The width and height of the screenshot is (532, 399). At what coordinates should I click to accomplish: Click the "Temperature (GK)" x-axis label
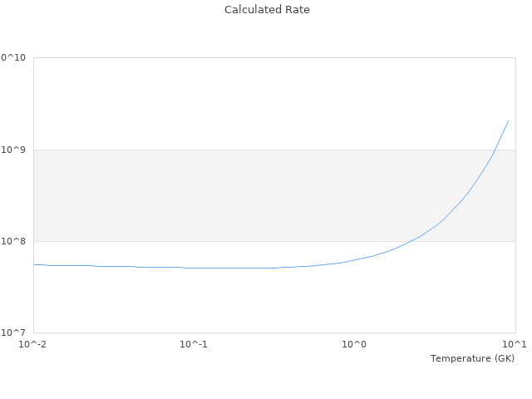(472, 358)
